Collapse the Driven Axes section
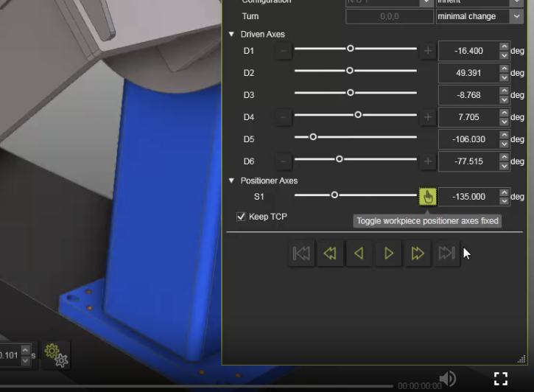Image resolution: width=534 pixels, height=392 pixels. (x=231, y=35)
